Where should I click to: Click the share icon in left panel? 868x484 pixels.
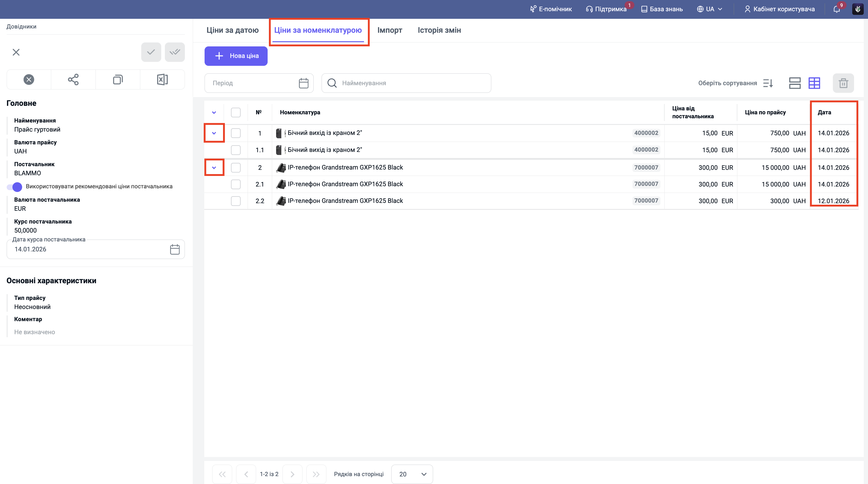[73, 79]
